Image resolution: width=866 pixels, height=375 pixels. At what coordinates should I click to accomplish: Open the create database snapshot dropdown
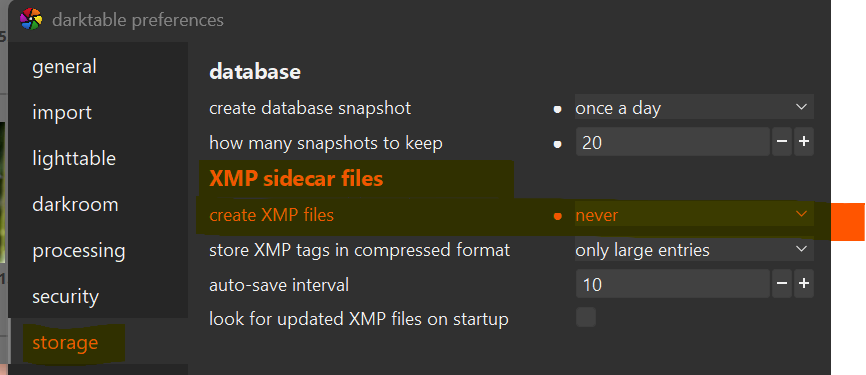pos(694,107)
